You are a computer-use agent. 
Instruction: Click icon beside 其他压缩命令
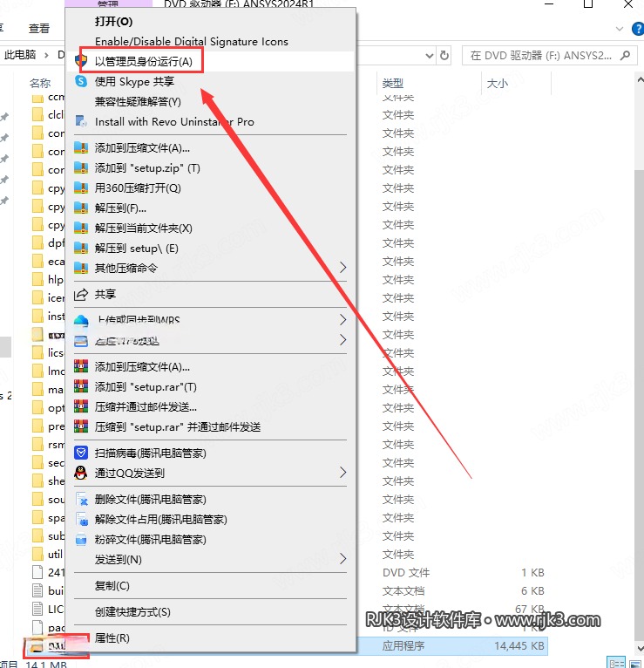tap(81, 268)
